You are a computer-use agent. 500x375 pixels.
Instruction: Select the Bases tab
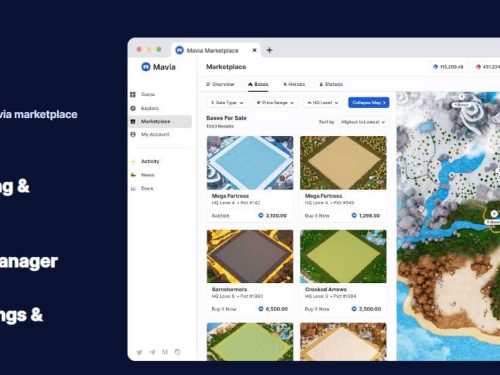pos(258,84)
